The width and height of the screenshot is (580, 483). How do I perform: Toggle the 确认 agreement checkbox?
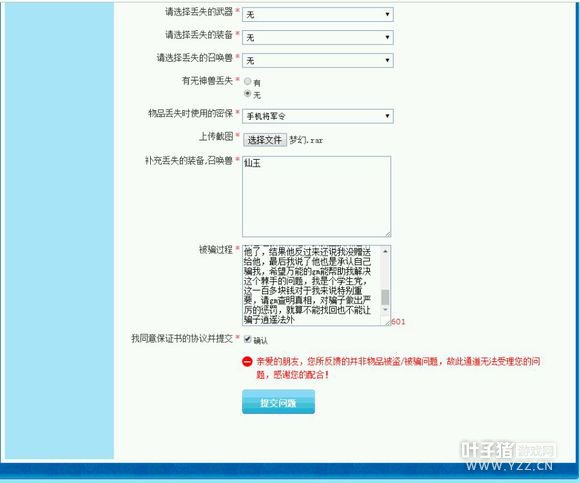pyautogui.click(x=247, y=339)
